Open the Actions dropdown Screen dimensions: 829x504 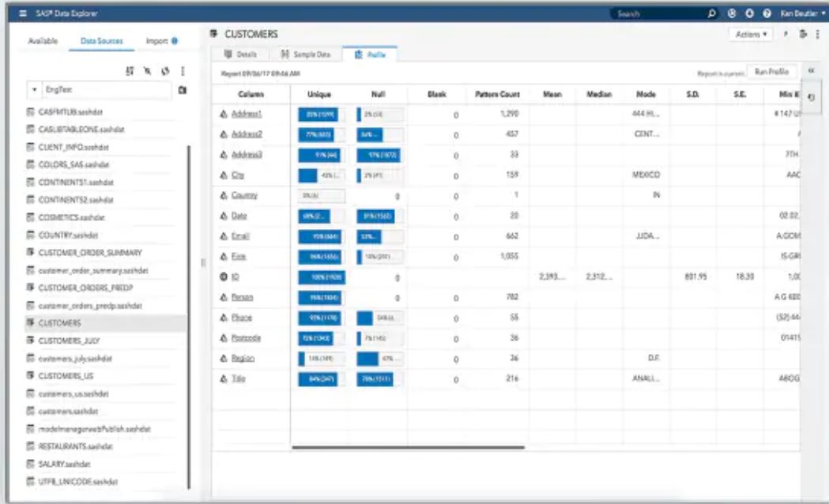[751, 34]
